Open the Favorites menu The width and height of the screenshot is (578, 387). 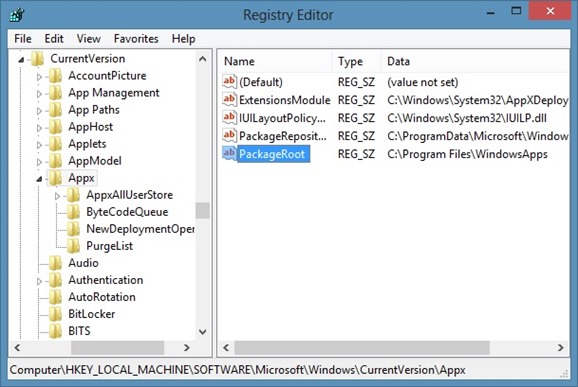click(x=136, y=39)
